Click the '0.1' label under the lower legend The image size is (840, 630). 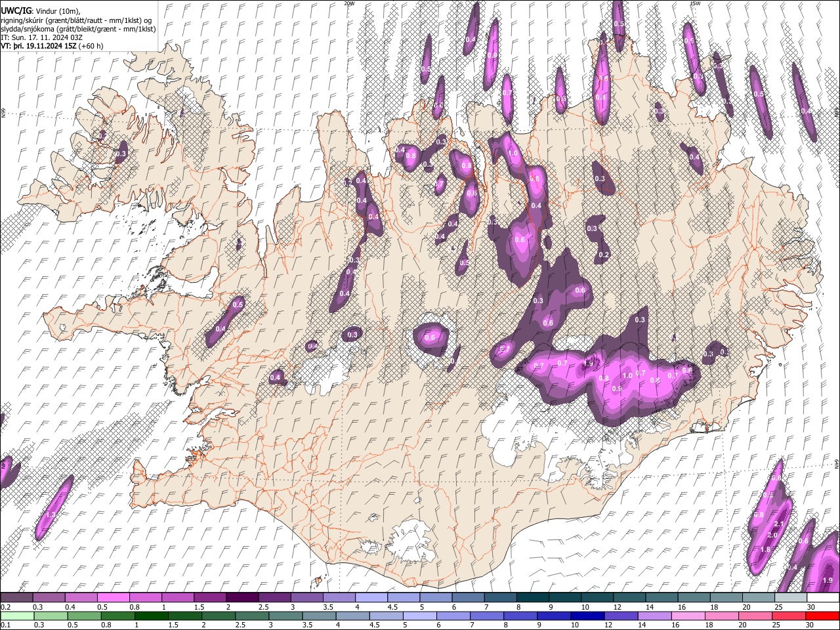[5, 625]
